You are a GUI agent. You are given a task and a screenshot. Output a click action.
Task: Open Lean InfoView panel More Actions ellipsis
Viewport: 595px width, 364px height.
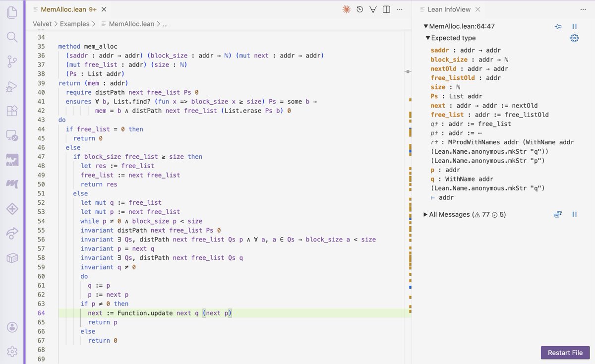tap(583, 9)
